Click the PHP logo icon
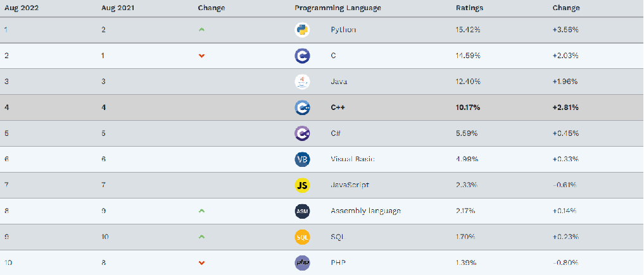Image resolution: width=644 pixels, height=275 pixels. click(x=302, y=263)
